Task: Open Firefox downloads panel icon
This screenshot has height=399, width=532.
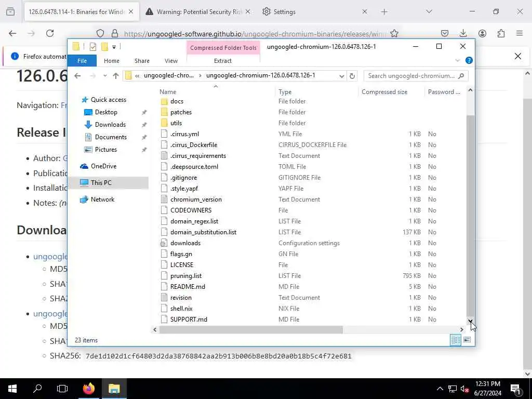Action: pos(463,33)
